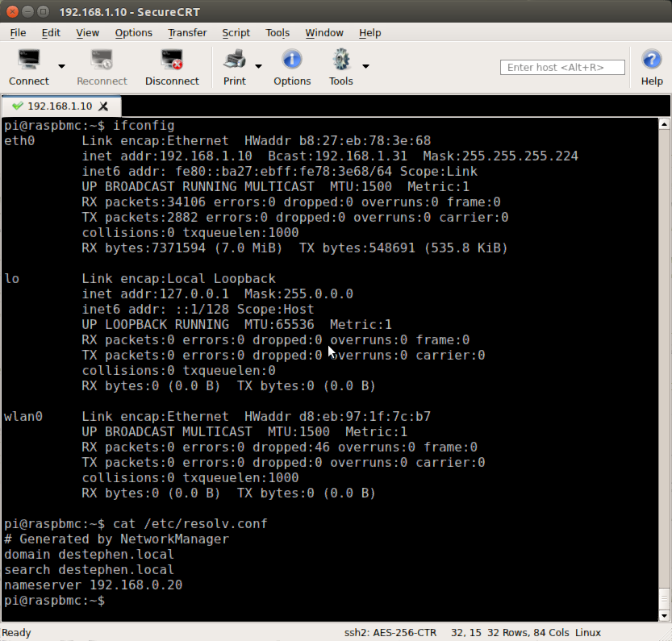Expand the Print dropdown arrow

(258, 66)
